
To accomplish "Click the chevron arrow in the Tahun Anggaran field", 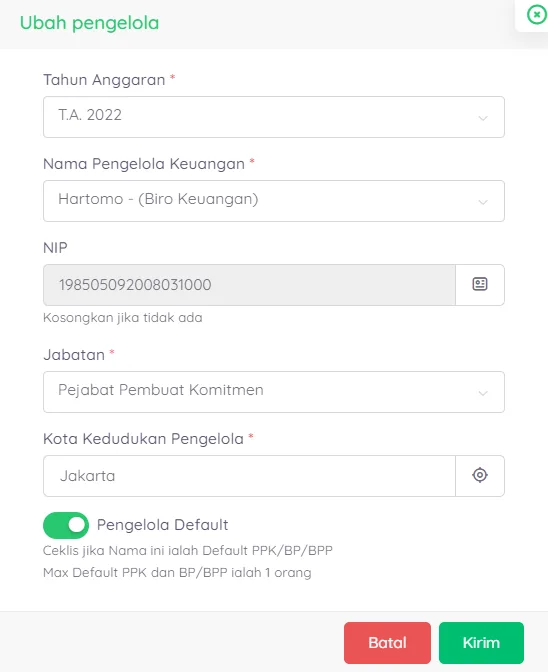I will tap(483, 118).
